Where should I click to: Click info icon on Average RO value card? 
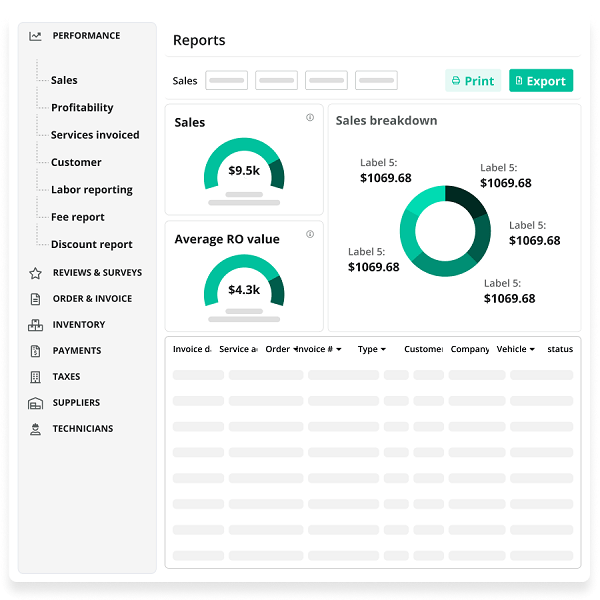[310, 235]
